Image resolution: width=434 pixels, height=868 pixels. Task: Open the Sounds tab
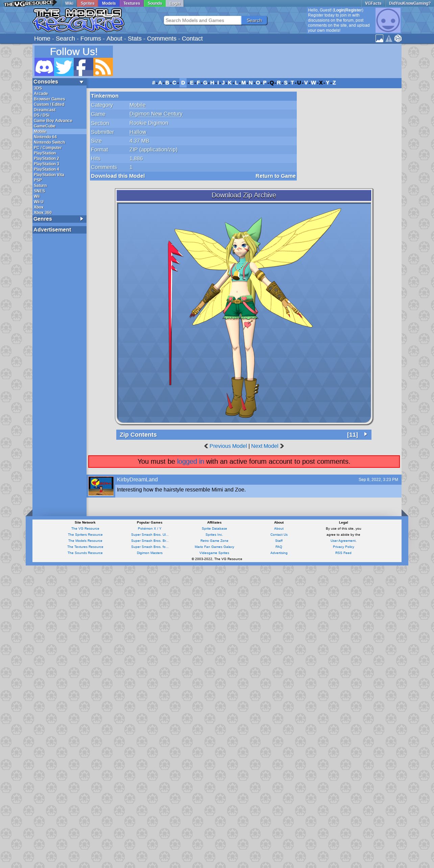pyautogui.click(x=155, y=3)
